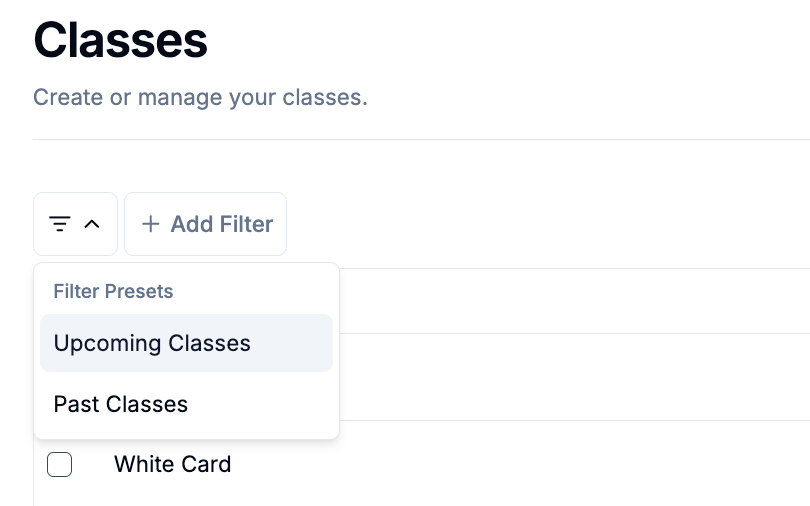Click the Filter Presets section label
The image size is (810, 506).
(x=113, y=291)
